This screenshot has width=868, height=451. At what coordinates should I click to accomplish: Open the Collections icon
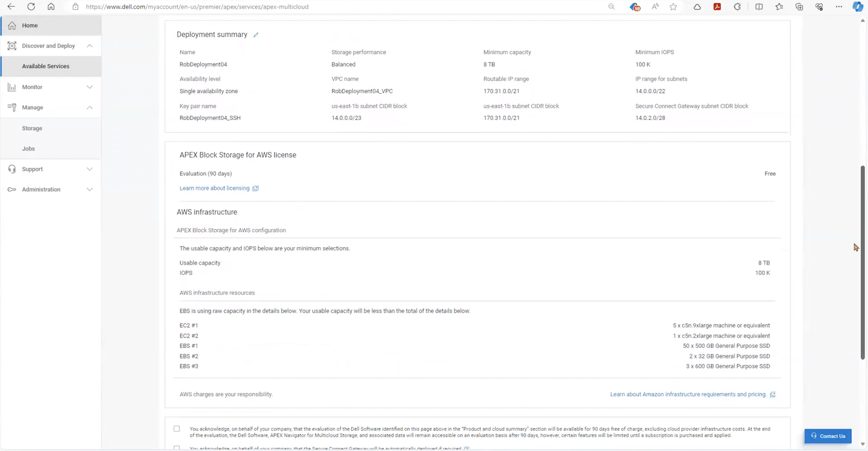(x=799, y=7)
